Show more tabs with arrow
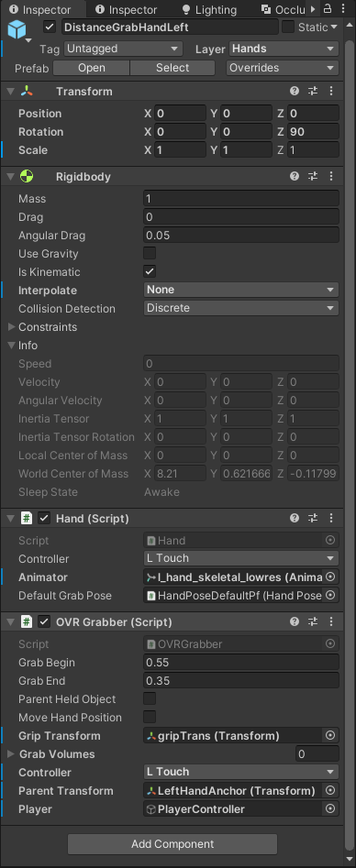 (x=313, y=9)
